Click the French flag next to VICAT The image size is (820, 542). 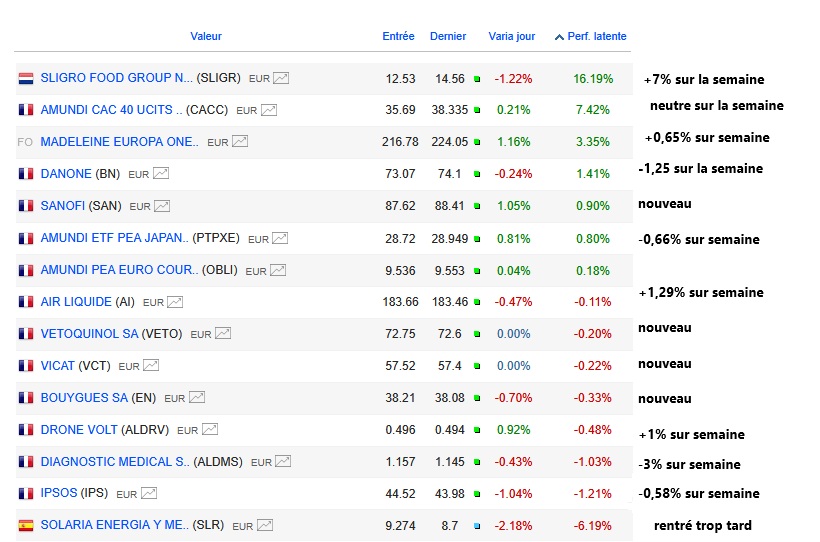tap(26, 366)
